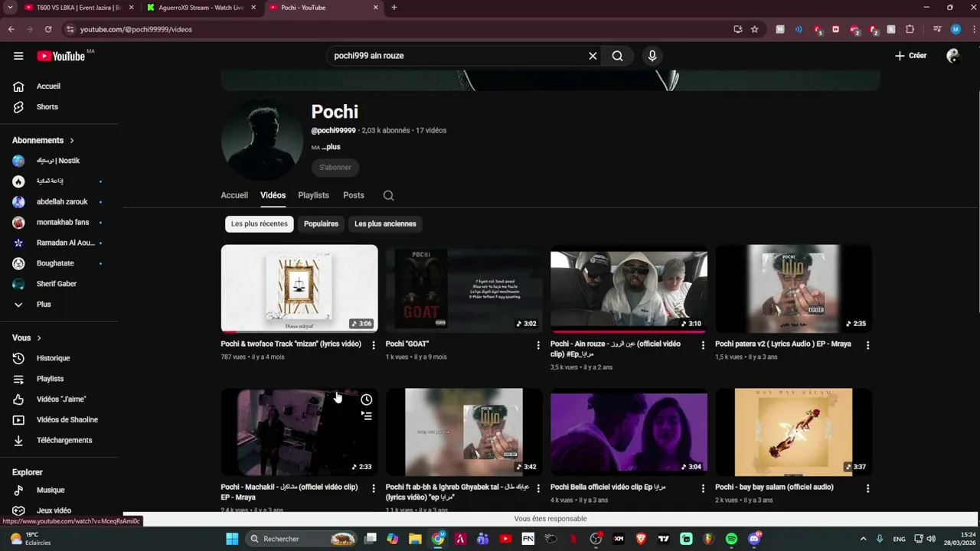Add Machakil video to the queue
980x551 pixels.
(x=367, y=416)
